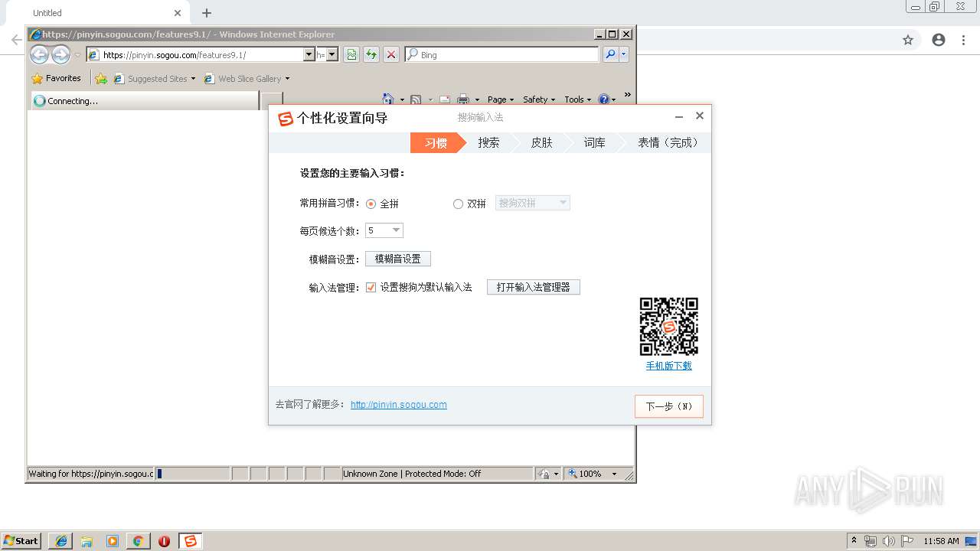Screen dimensions: 980x551
Task: Select 双拼 radio option
Action: click(458, 204)
